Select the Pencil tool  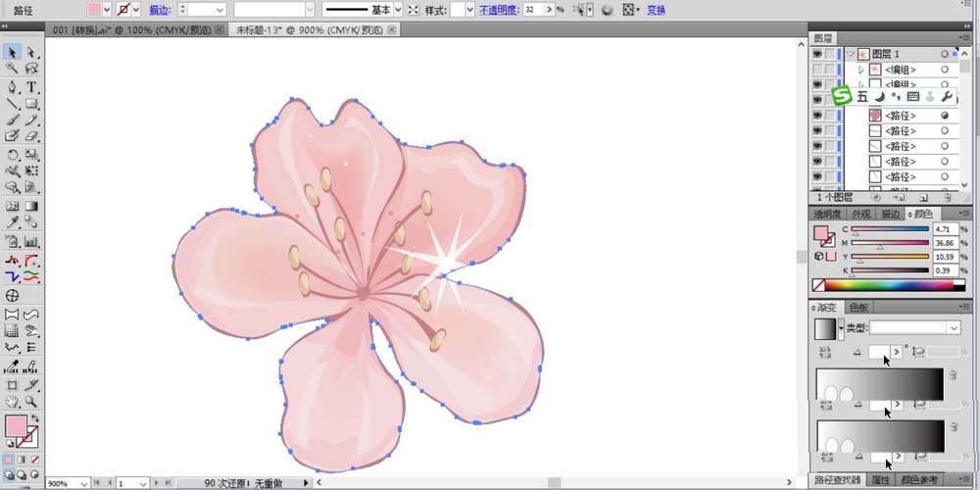coord(31,120)
